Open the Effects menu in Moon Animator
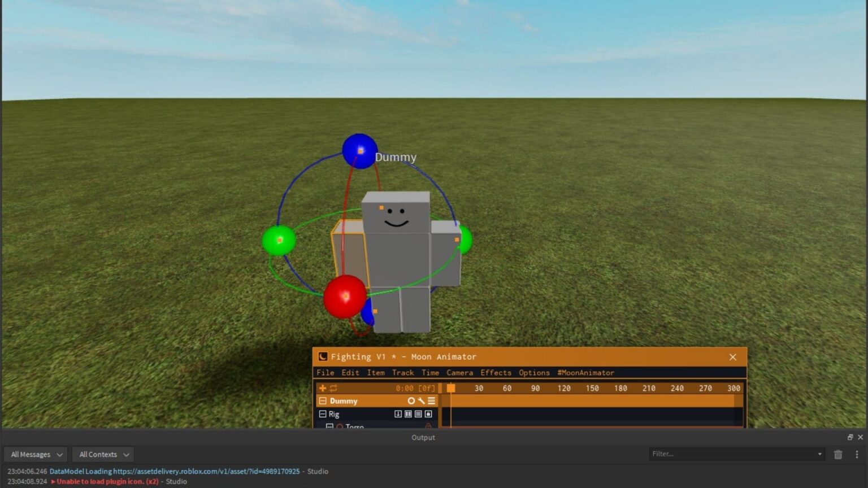Image resolution: width=868 pixels, height=488 pixels. 496,373
